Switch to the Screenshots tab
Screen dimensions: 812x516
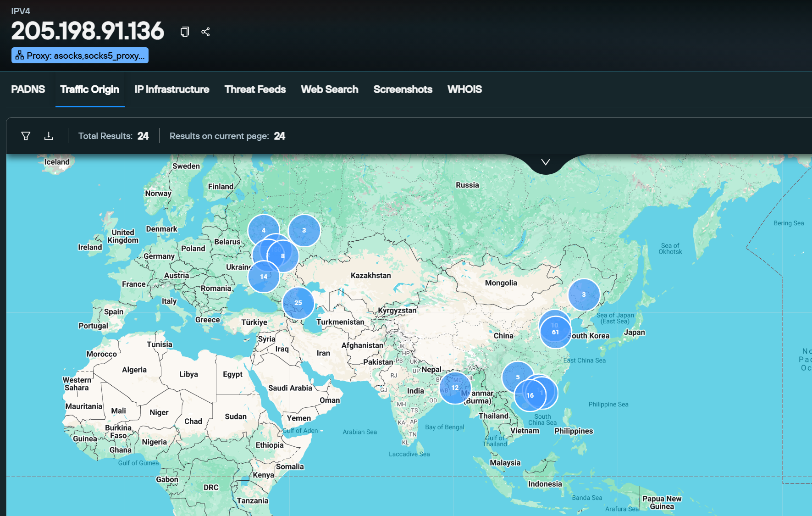(403, 89)
